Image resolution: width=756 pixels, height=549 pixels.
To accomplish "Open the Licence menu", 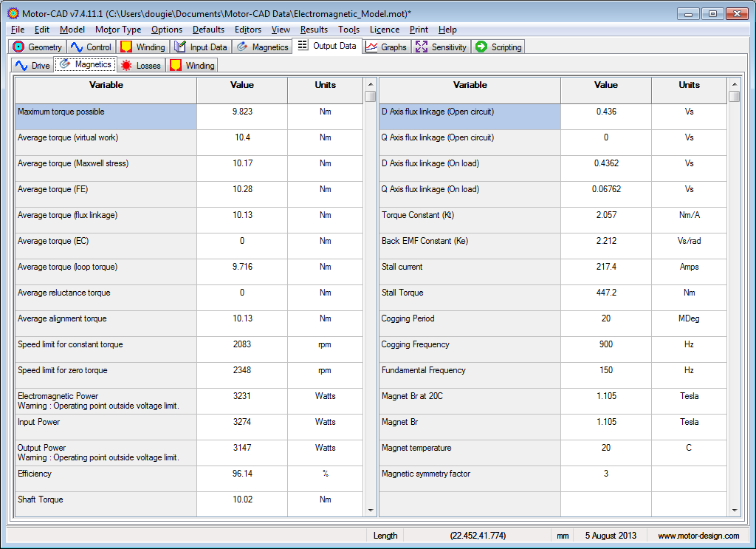I will 385,30.
